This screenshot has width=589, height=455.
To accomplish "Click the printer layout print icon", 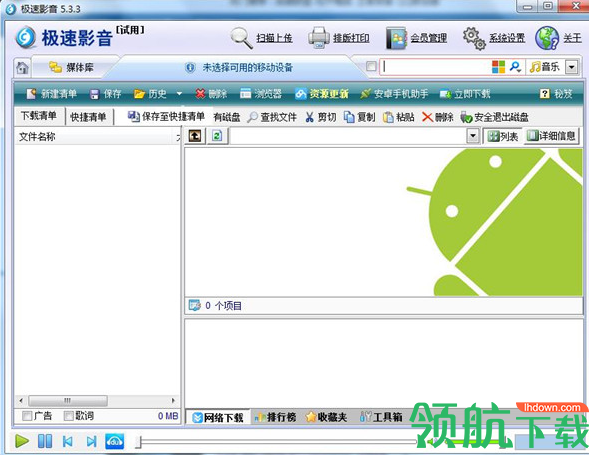I will click(x=319, y=38).
